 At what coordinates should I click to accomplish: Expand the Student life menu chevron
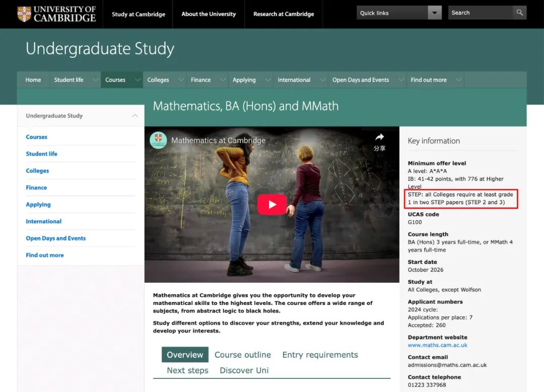coord(95,80)
